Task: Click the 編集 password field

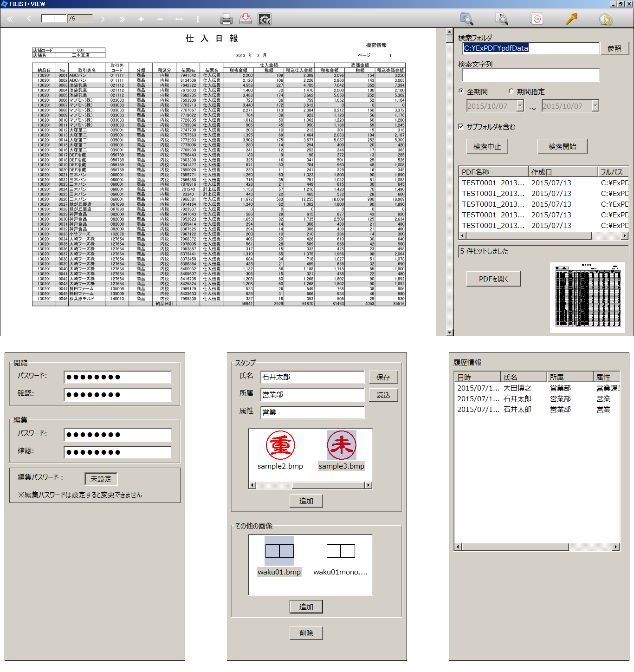Action: [x=118, y=435]
